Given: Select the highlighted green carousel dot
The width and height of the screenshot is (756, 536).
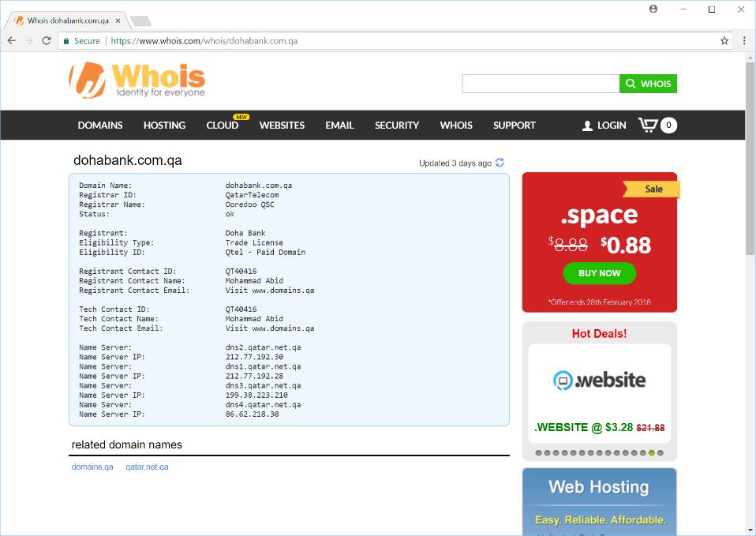Looking at the screenshot, I should (651, 453).
